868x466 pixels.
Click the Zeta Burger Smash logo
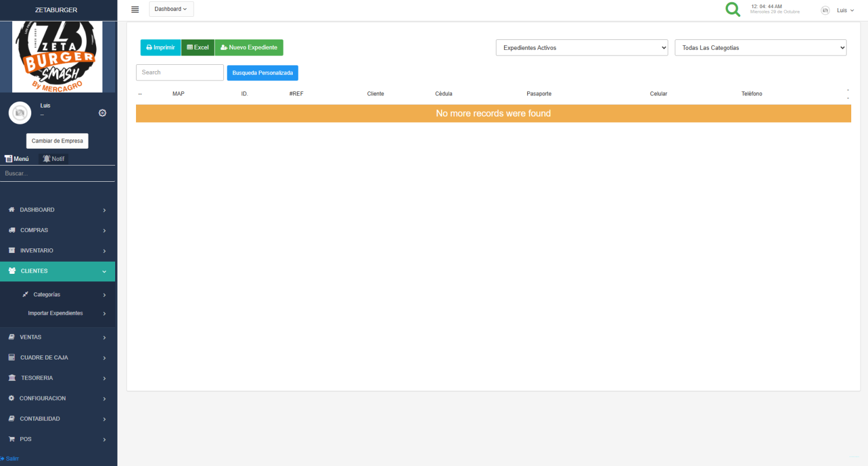click(x=57, y=57)
